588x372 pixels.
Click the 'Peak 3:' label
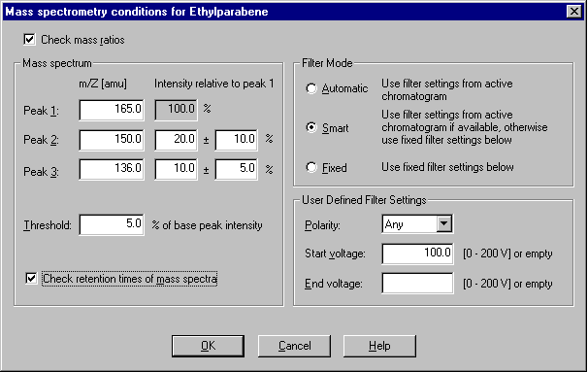point(41,172)
